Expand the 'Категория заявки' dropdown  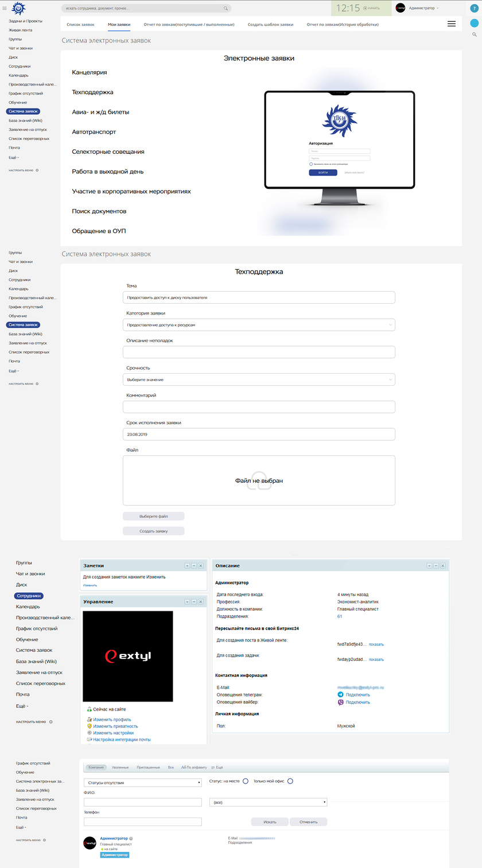pyautogui.click(x=259, y=325)
